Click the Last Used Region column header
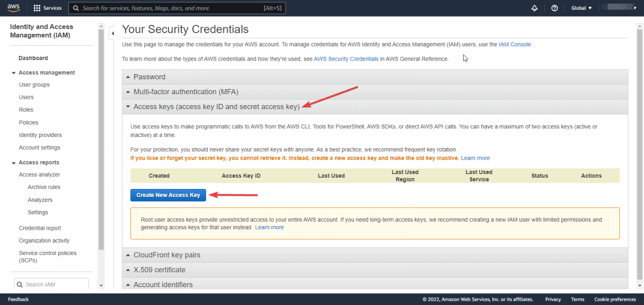This screenshot has height=305, width=644. coord(405,176)
